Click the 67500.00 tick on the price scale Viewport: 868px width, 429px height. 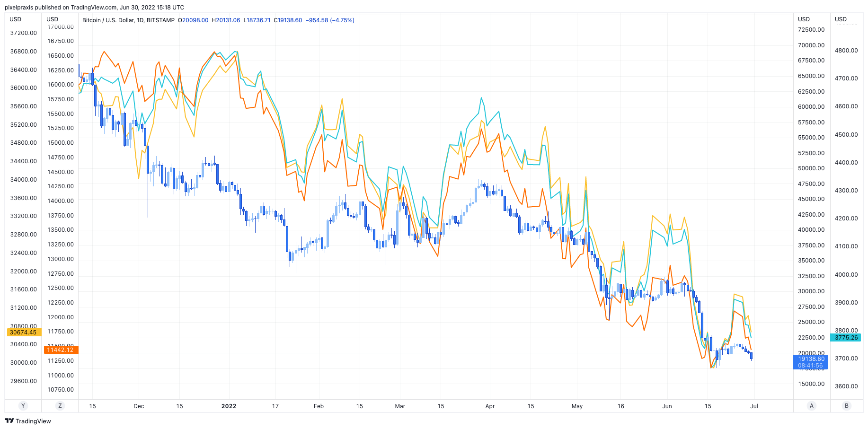[x=811, y=61]
